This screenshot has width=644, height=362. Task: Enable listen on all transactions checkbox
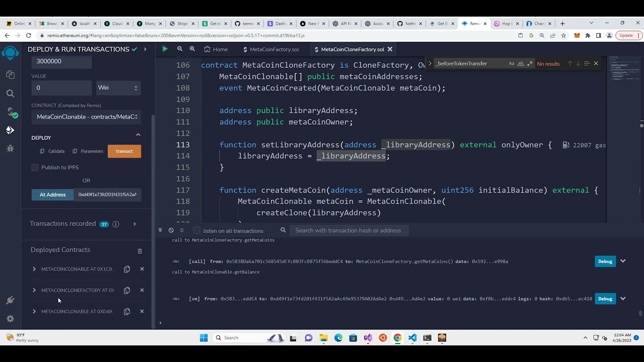197,230
